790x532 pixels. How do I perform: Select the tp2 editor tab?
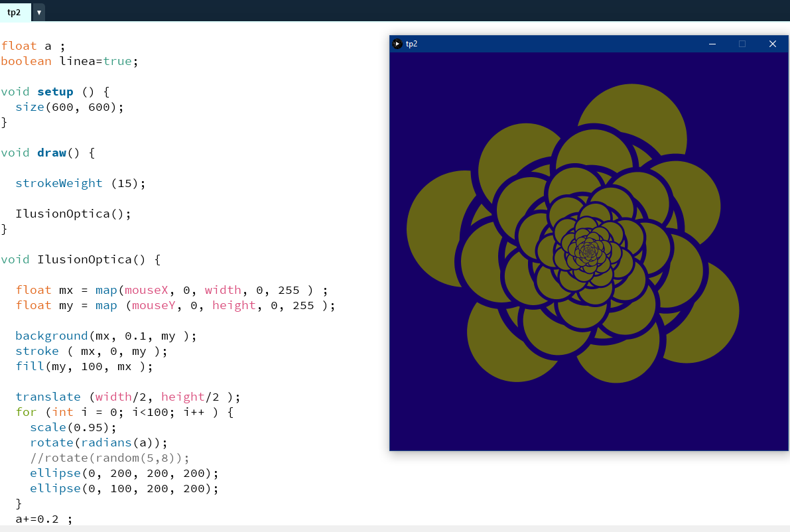click(15, 13)
